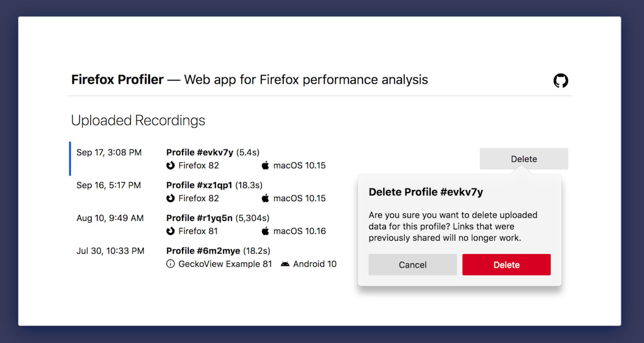Select the Sep 17 recording entry
Screen dimensions: 644x343
pos(109,152)
